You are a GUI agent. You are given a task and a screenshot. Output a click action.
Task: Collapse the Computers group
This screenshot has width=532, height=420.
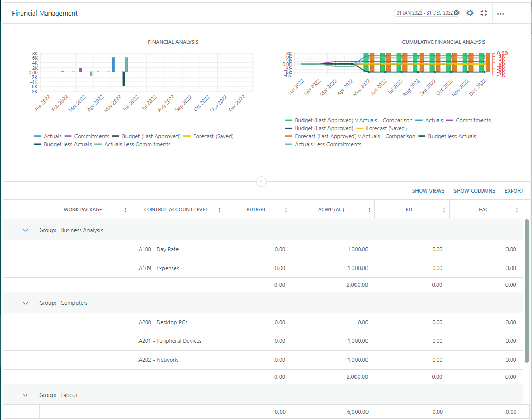(x=25, y=303)
